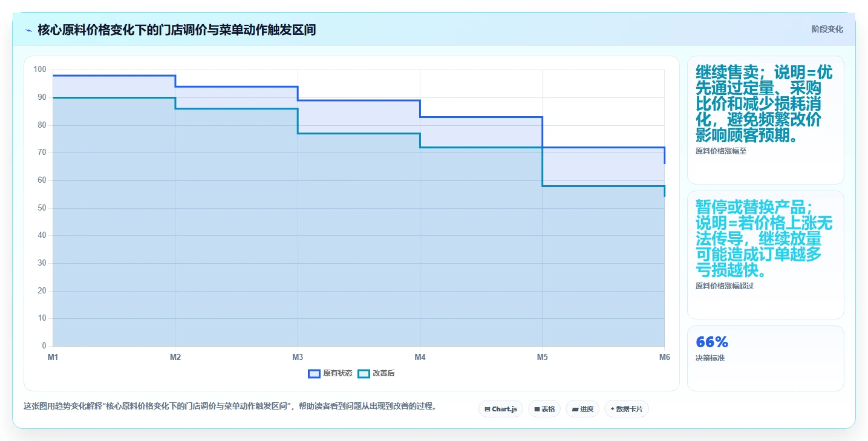Click the teal 改善后 line at M5 drop
868x441 pixels.
(543, 166)
